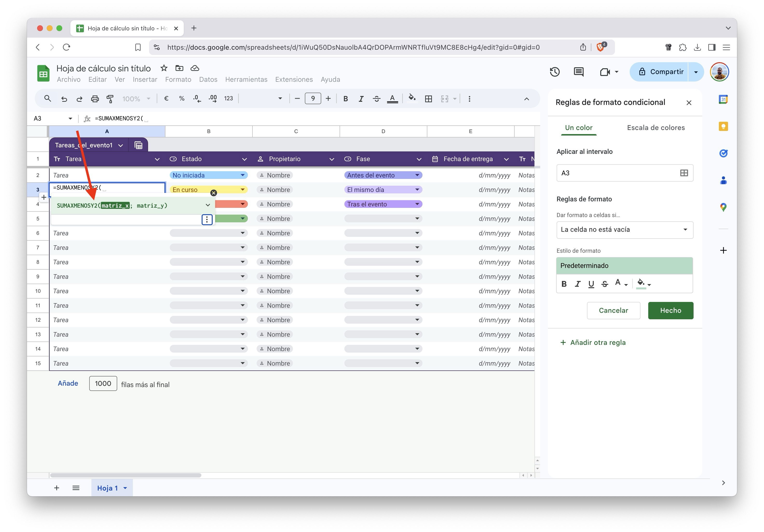Expand the SUMAXMENOSY2 formula help chevron
This screenshot has width=764, height=532.
point(208,205)
